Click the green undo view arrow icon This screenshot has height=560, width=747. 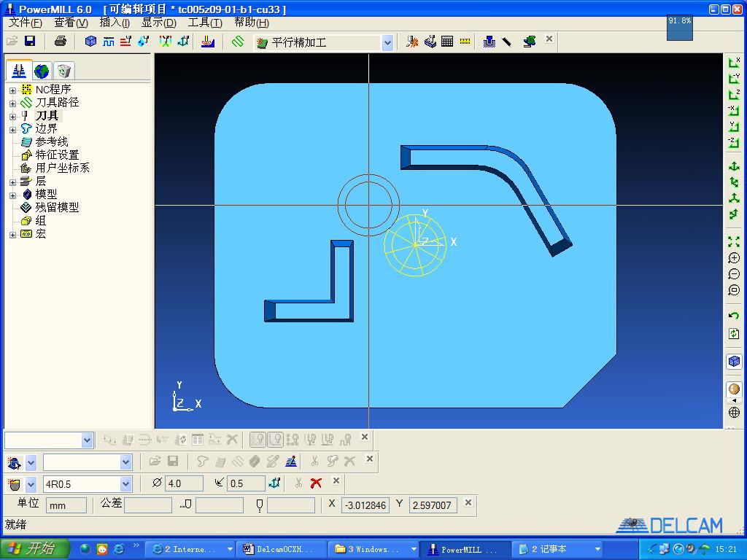734,315
